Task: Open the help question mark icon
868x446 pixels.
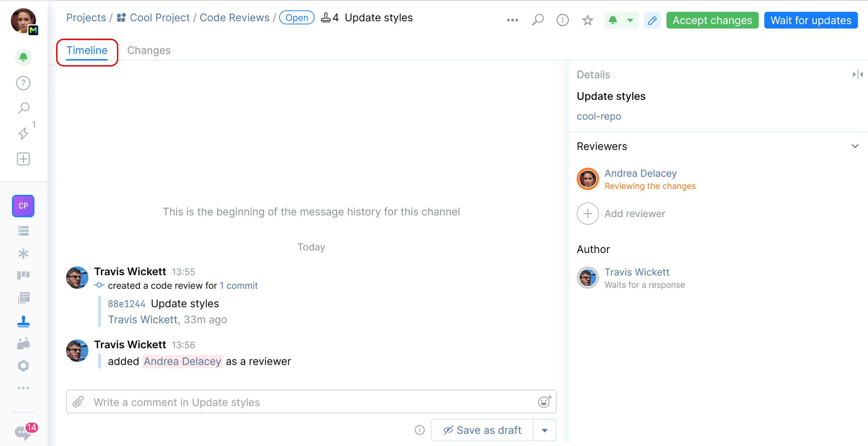Action: pyautogui.click(x=23, y=83)
